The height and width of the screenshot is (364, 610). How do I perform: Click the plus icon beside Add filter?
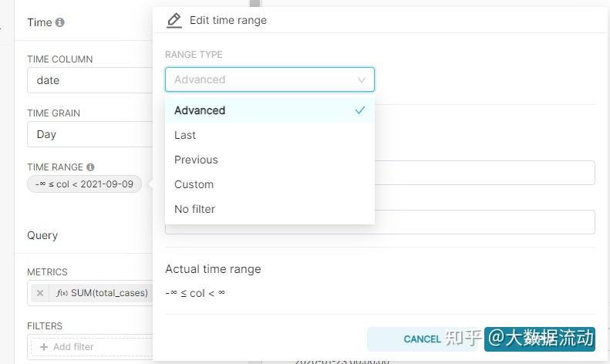pyautogui.click(x=44, y=347)
